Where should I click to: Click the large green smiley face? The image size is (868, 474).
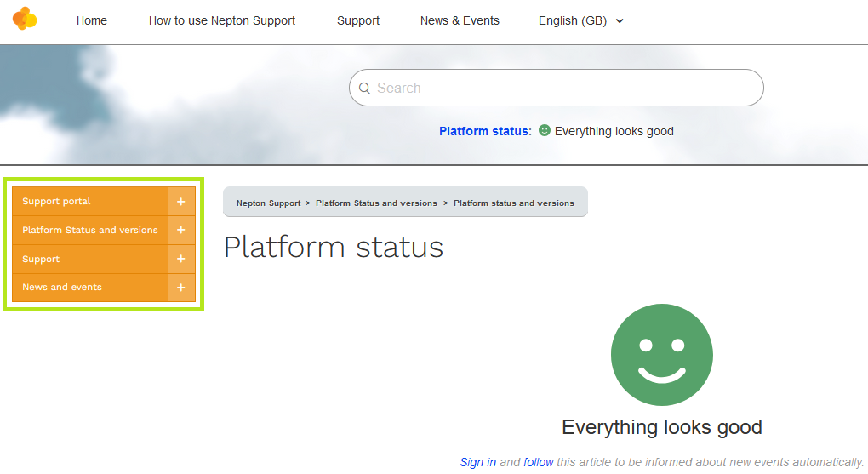(x=661, y=355)
